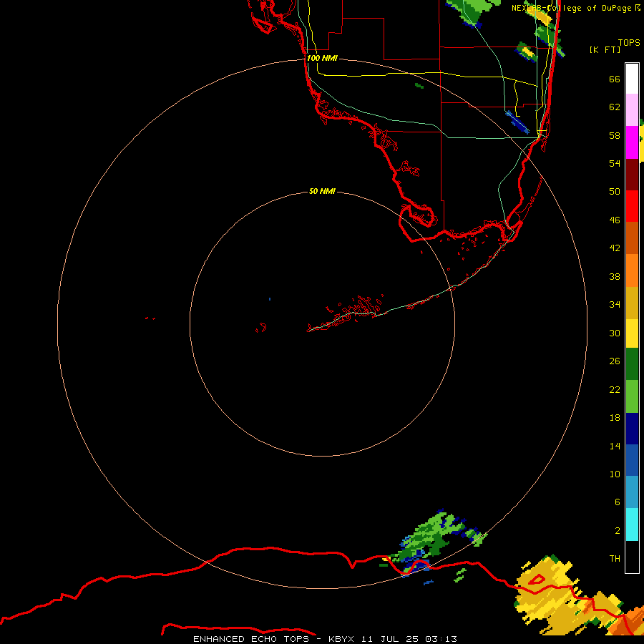
Task: Click the small blue echo pixel west of Keys
Action: tap(270, 299)
